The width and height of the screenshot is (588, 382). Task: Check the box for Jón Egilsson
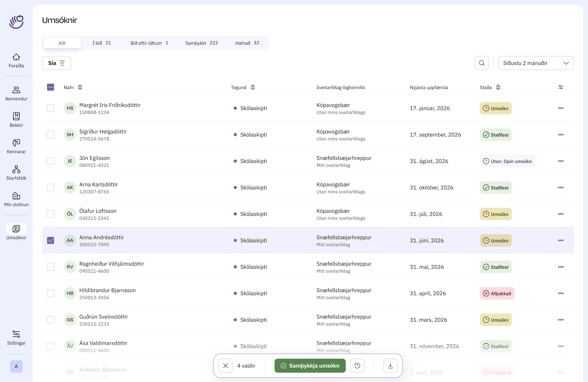pyautogui.click(x=50, y=161)
